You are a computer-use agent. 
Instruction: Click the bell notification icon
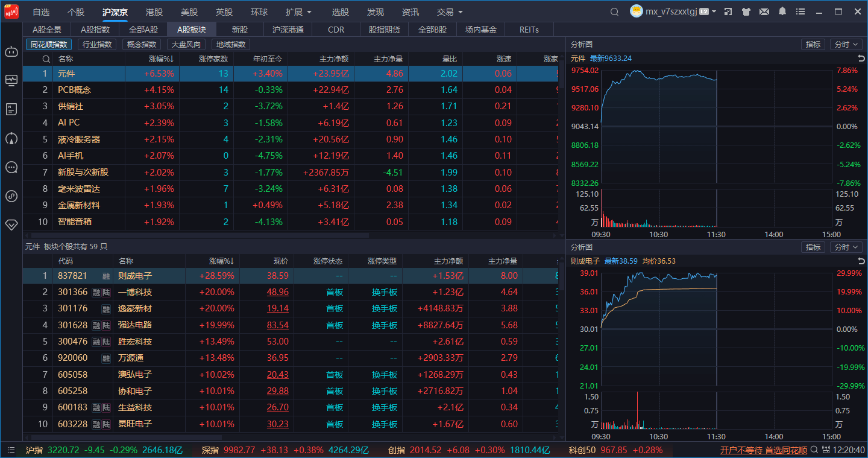tap(782, 11)
